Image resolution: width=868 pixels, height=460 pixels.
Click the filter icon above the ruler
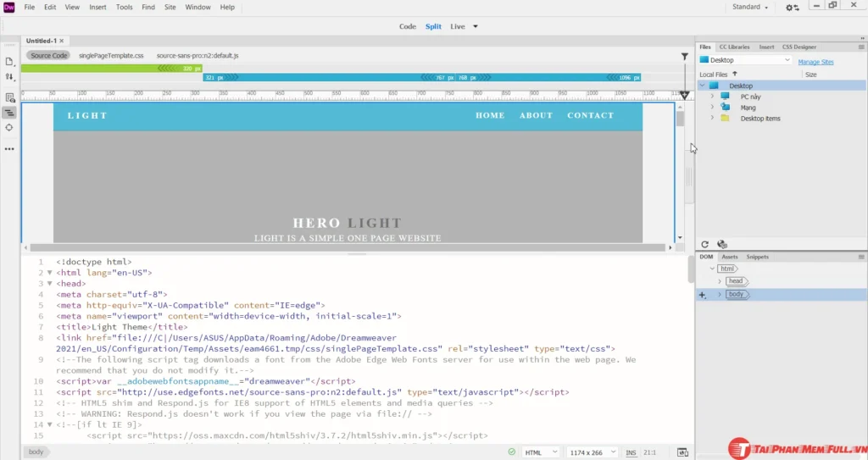[685, 56]
